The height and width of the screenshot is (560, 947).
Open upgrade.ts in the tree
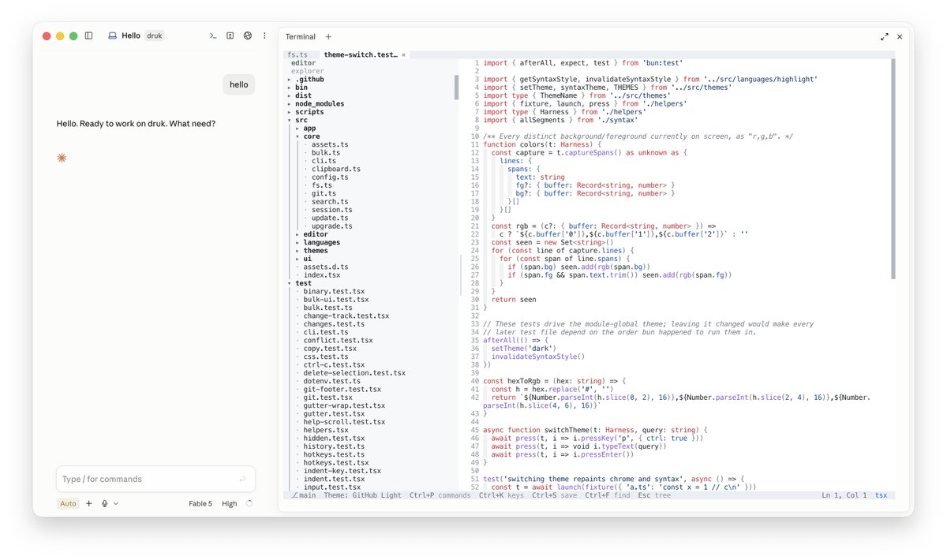click(332, 226)
